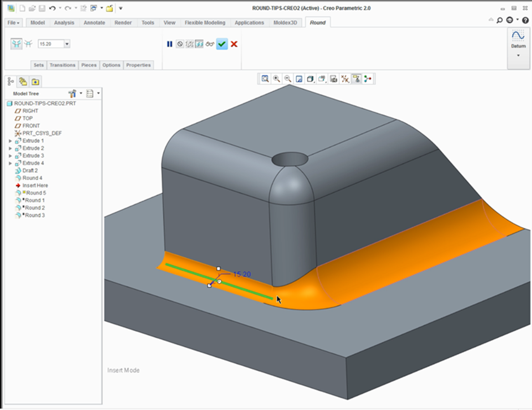Open the Transitions panel

click(62, 65)
